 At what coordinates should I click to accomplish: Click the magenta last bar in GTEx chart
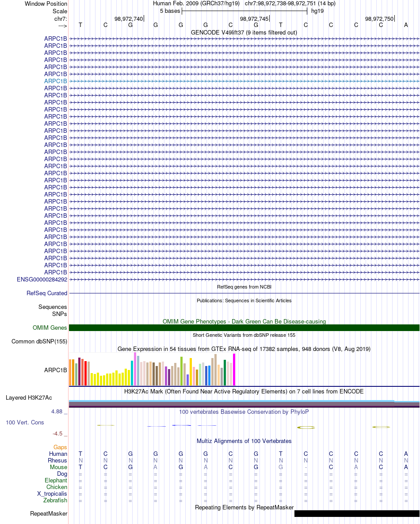click(x=234, y=370)
